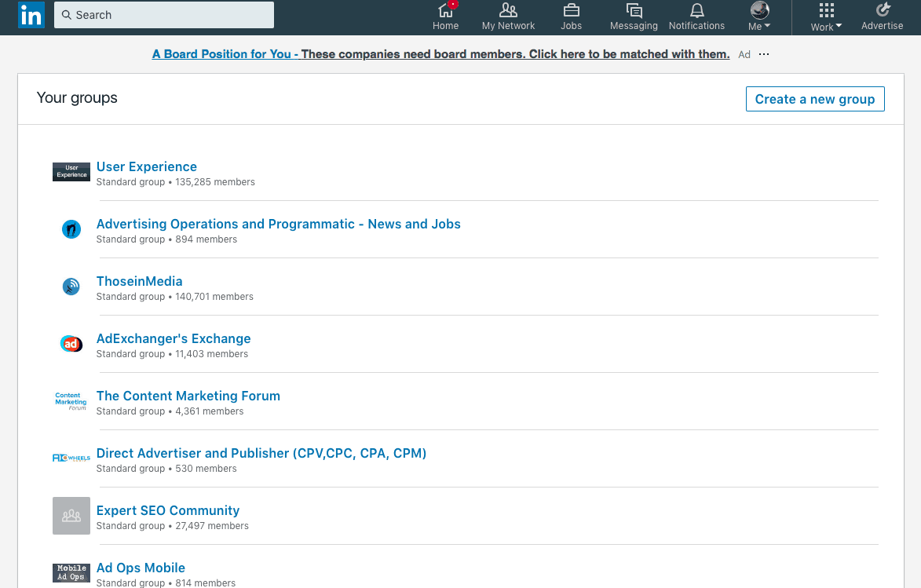Open The Content Marketing Forum link
Screen dimensions: 921x588
(x=188, y=396)
